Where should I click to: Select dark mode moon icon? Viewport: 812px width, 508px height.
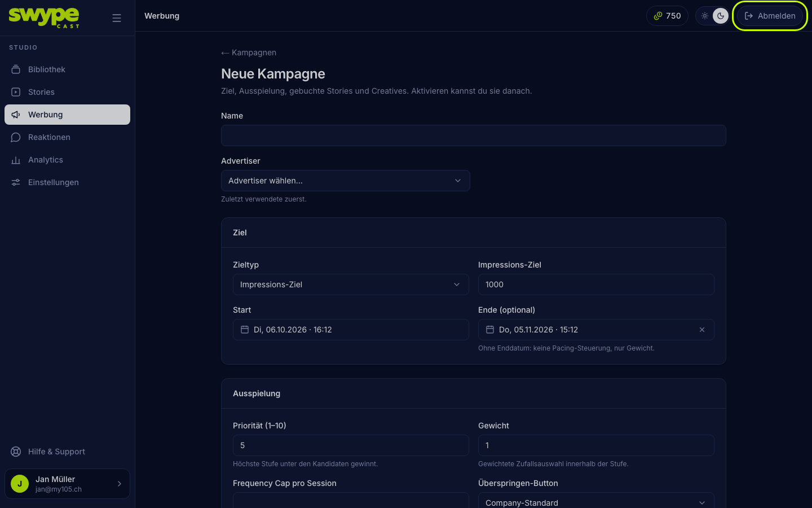coord(720,16)
